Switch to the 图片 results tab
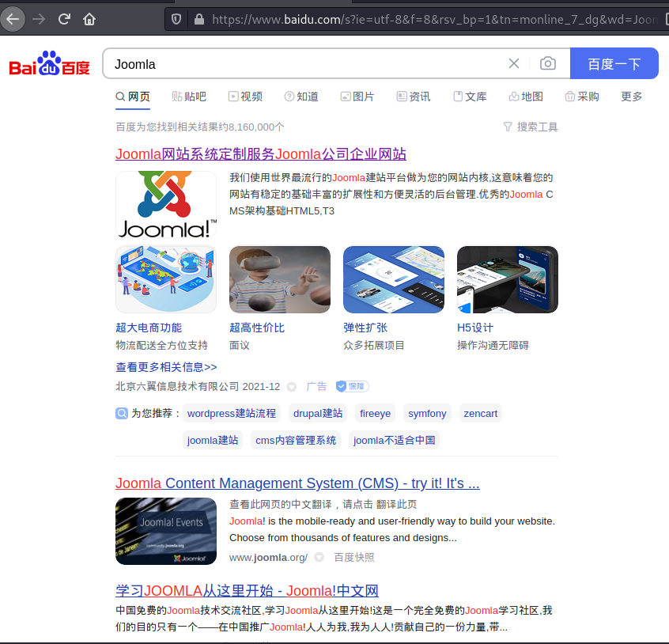 357,97
